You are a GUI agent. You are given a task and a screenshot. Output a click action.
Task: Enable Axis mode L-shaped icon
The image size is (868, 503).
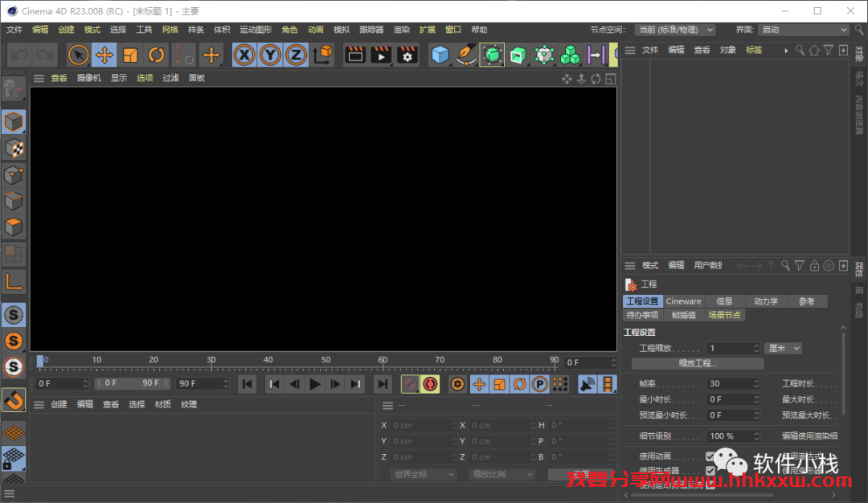pyautogui.click(x=14, y=282)
